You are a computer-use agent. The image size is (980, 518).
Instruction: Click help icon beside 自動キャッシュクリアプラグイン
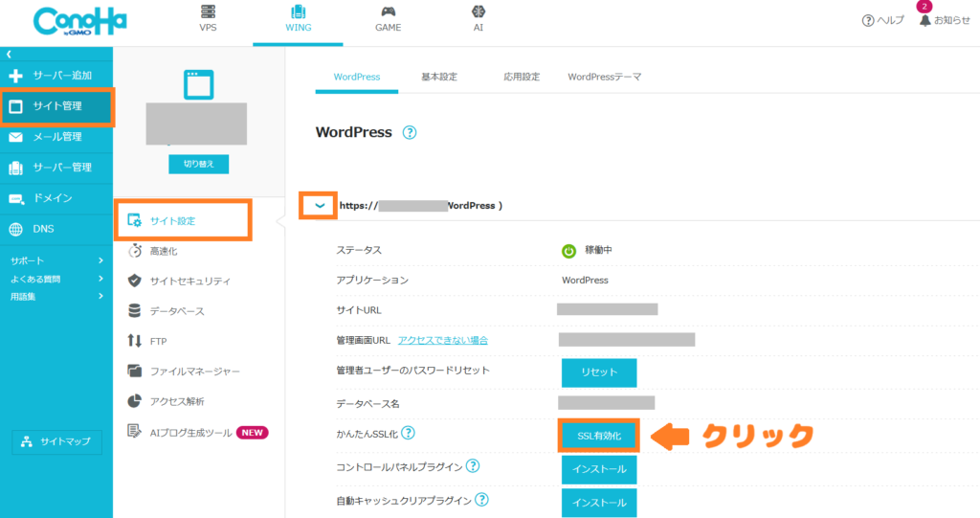click(x=481, y=499)
